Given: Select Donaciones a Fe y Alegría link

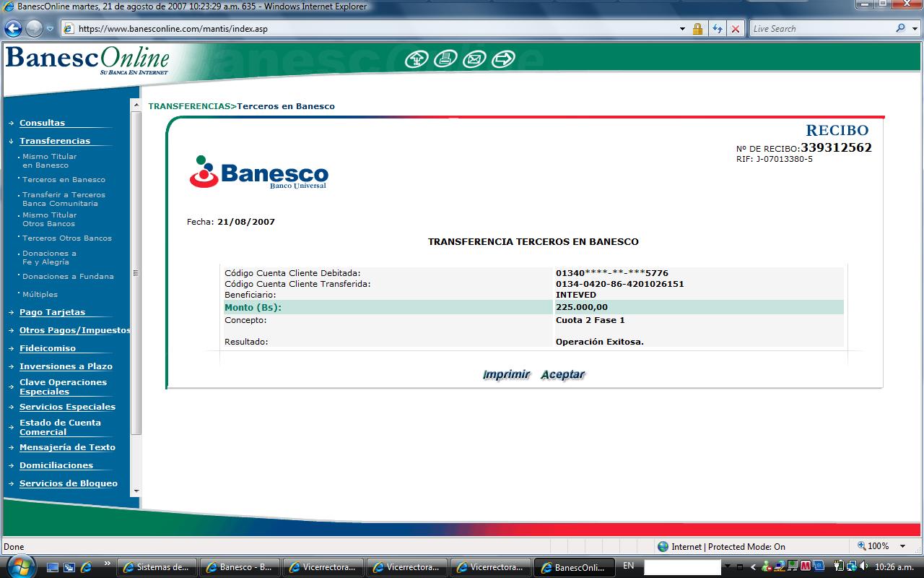Looking at the screenshot, I should click(49, 257).
